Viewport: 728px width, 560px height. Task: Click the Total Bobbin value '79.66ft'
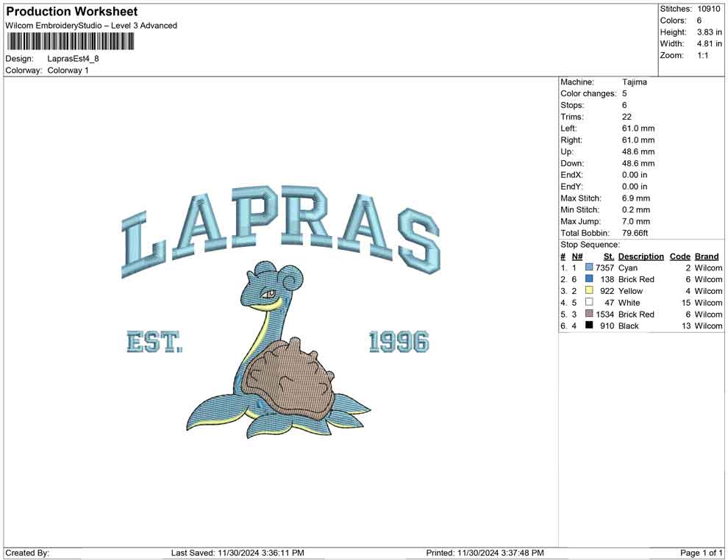point(635,233)
